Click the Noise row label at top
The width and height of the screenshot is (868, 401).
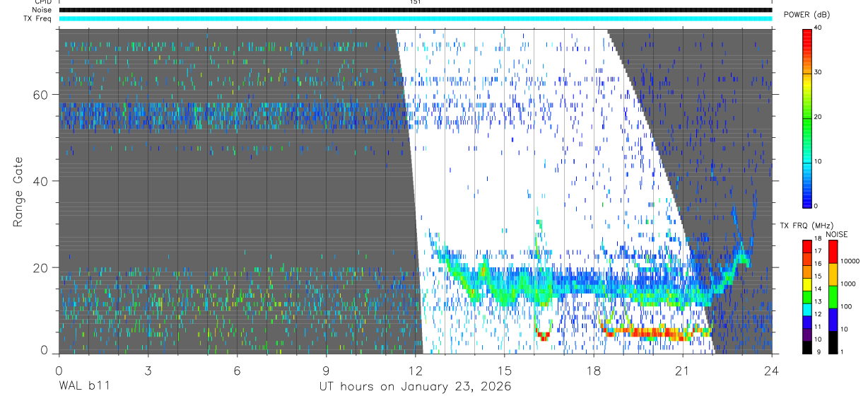coord(42,10)
